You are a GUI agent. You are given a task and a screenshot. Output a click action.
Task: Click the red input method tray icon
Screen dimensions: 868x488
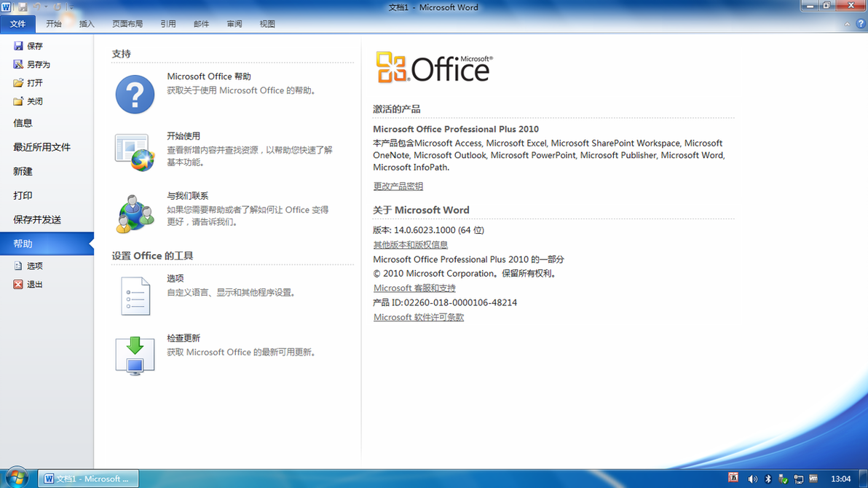733,478
